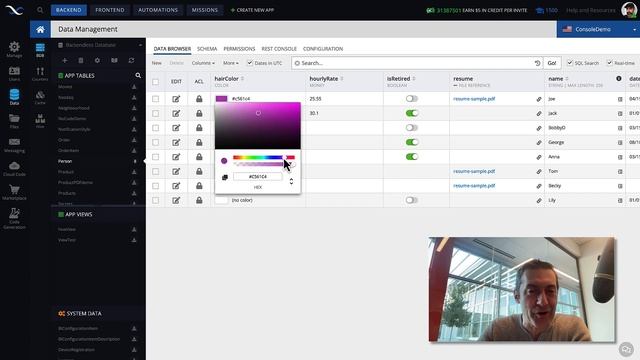Open the Manage section in sidebar
The image size is (640, 360).
(x=14, y=49)
